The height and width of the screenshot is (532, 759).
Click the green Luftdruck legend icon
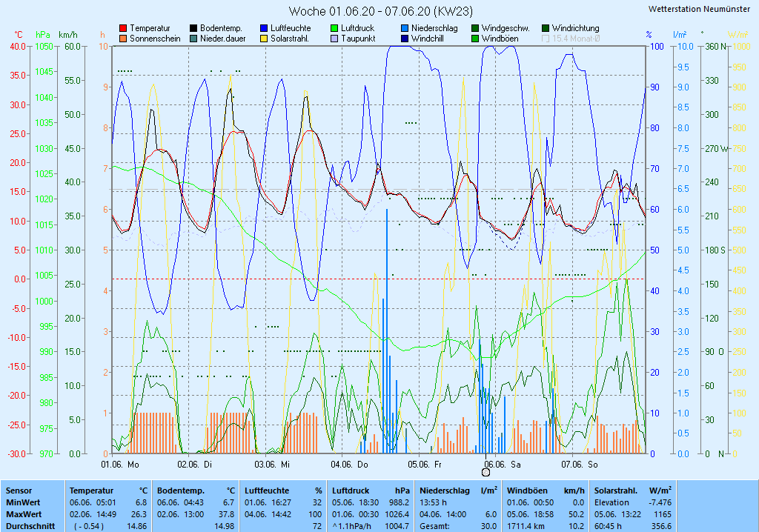(335, 28)
